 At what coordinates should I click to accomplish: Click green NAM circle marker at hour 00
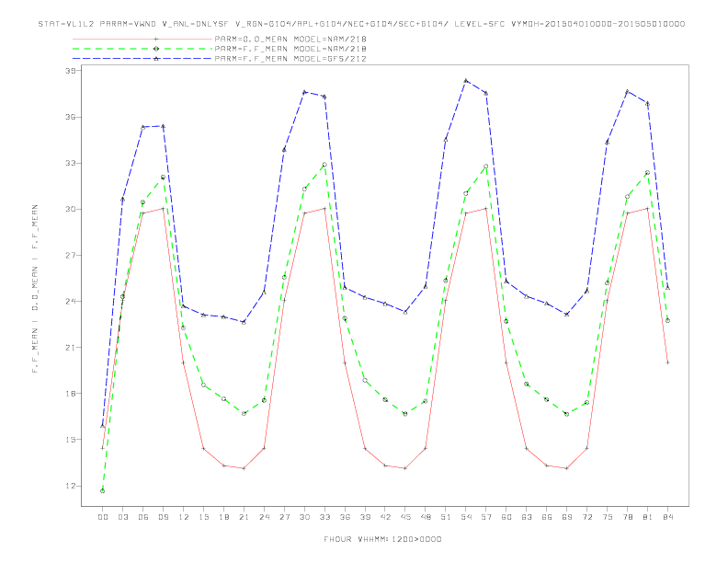pyautogui.click(x=103, y=491)
